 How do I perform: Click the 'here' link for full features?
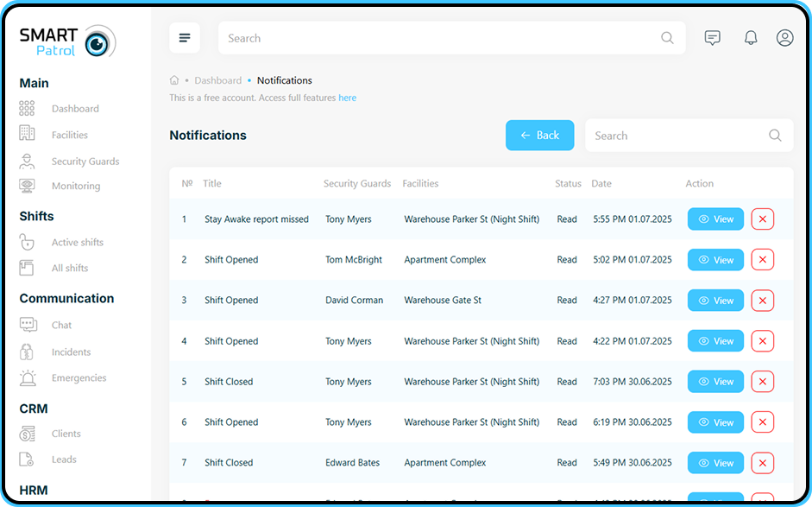347,98
